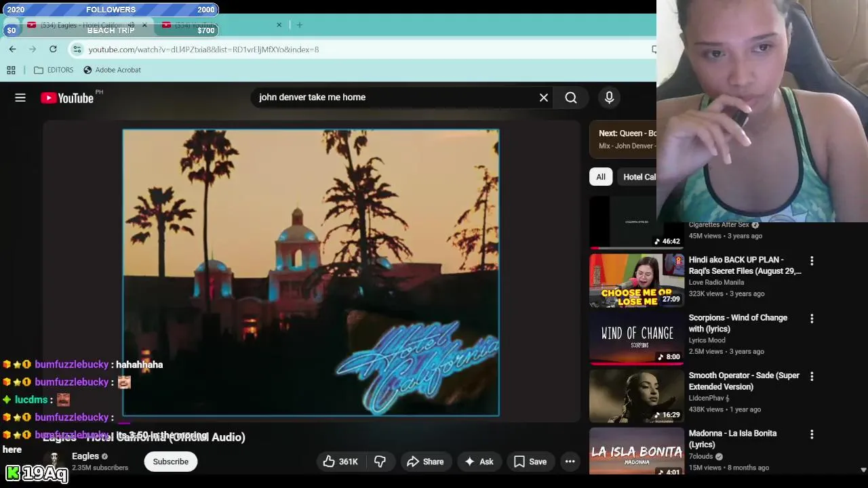The height and width of the screenshot is (488, 868).
Task: Click bumfuzzlebucky's hahahhaha chat message
Action: coord(139,365)
